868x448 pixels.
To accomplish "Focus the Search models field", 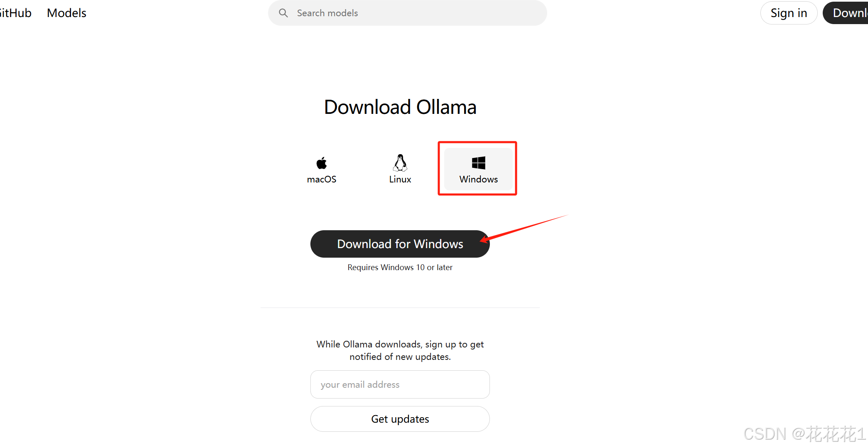I will pyautogui.click(x=407, y=13).
